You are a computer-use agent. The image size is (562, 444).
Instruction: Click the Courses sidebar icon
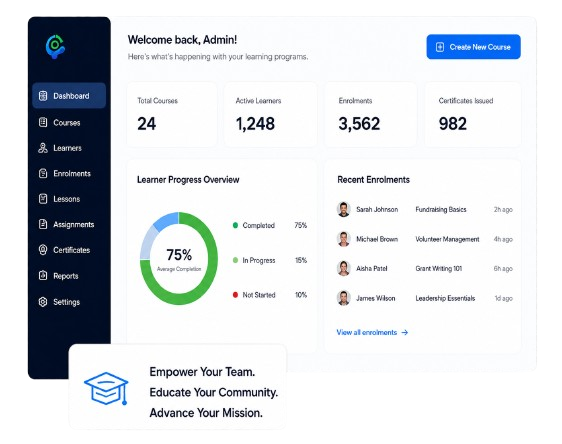coord(43,122)
